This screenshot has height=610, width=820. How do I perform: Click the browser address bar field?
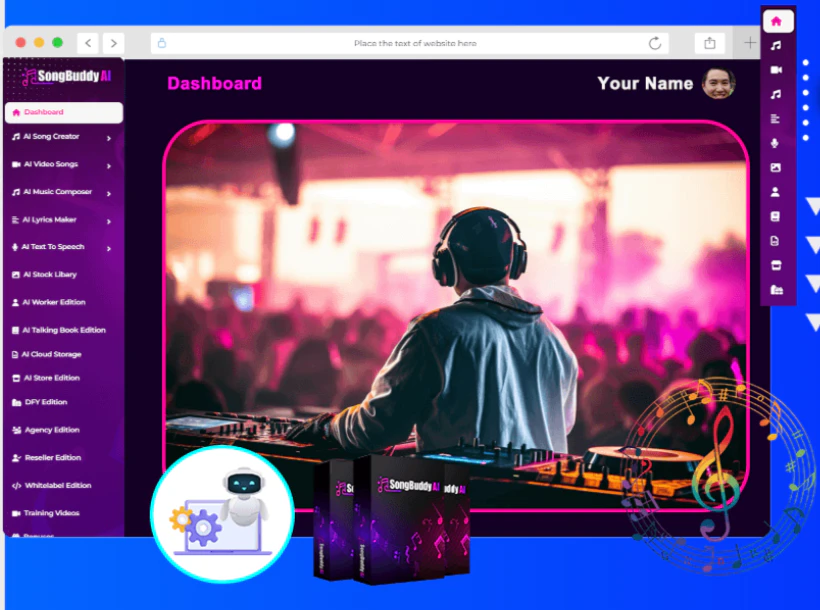[x=410, y=43]
